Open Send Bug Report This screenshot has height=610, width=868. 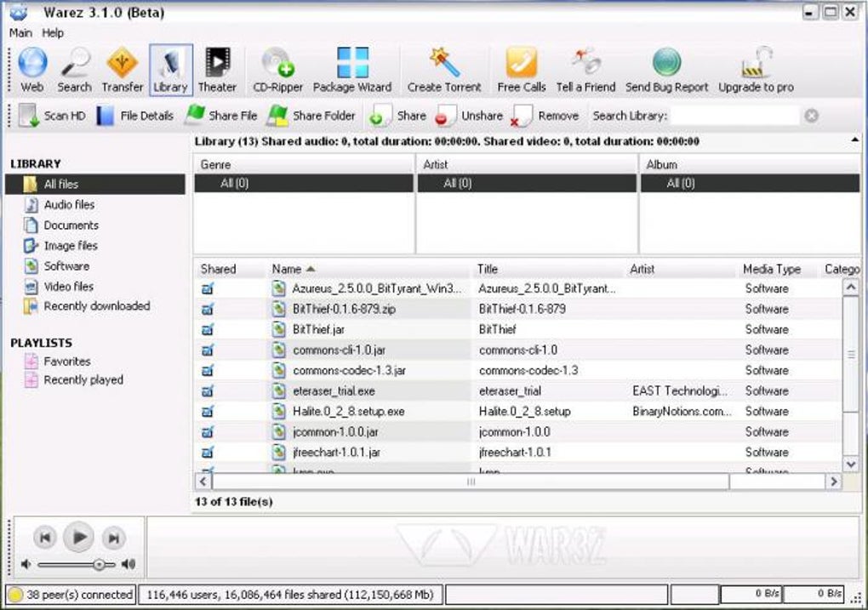pyautogui.click(x=666, y=71)
